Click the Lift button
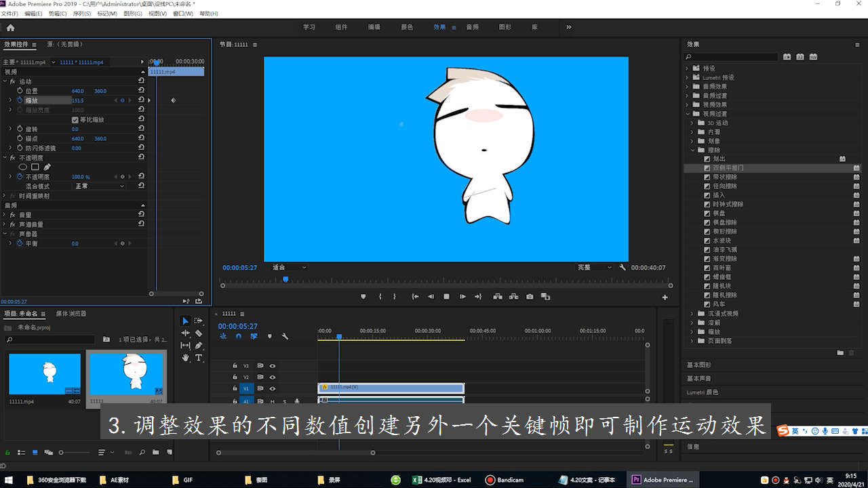 pyautogui.click(x=498, y=296)
